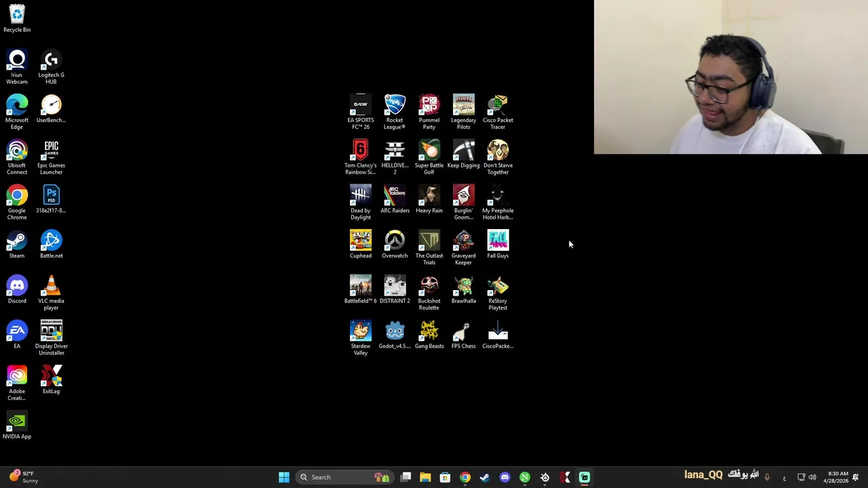Launch the EA app desktop shortcut

click(x=17, y=335)
